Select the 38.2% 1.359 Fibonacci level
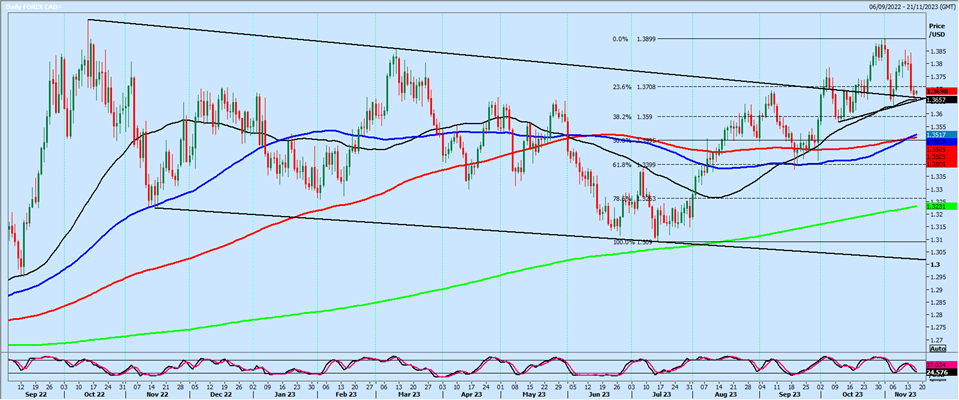Screen dimensions: 959x400 coord(632,116)
